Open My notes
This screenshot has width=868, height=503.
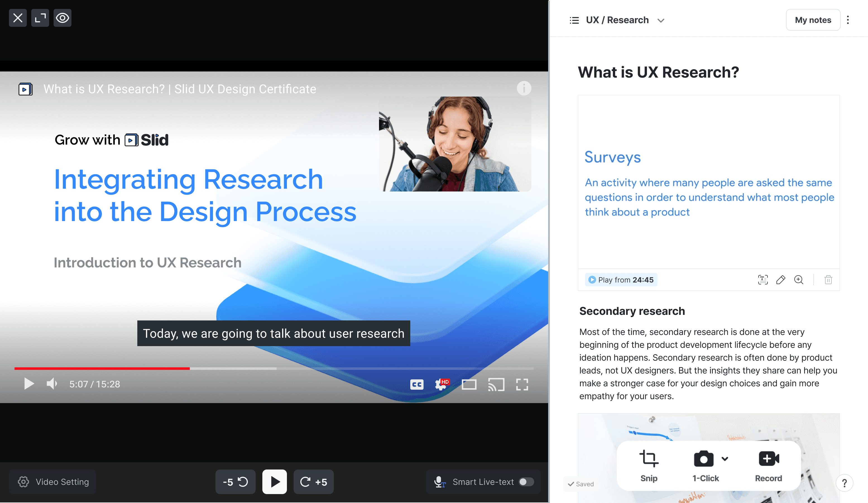813,20
